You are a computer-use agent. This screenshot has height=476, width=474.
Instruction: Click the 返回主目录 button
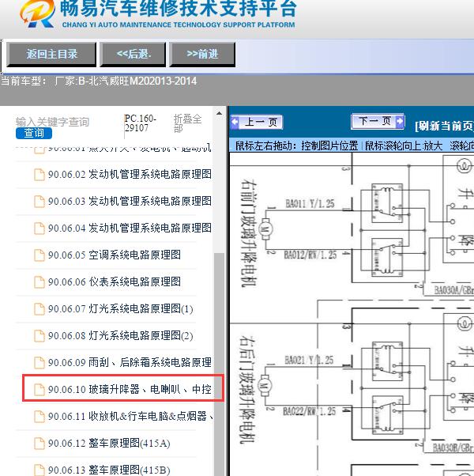click(x=51, y=55)
